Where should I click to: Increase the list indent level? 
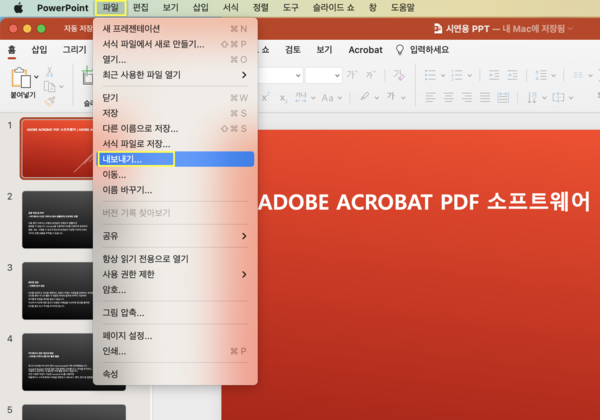(x=512, y=75)
